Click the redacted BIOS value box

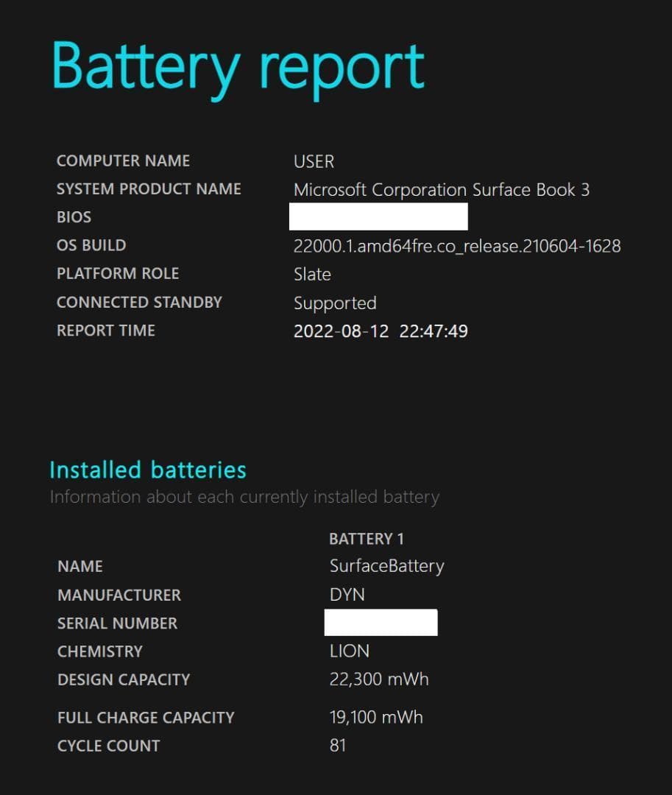point(378,217)
